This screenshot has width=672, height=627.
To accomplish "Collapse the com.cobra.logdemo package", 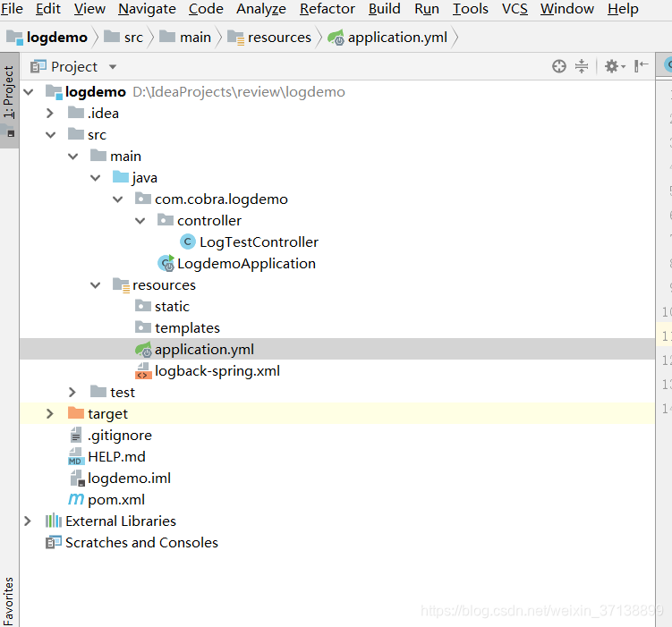I will click(x=117, y=199).
